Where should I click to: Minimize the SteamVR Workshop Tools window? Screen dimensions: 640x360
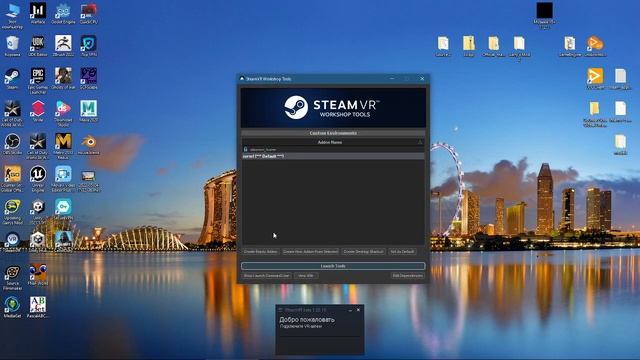pyautogui.click(x=392, y=78)
